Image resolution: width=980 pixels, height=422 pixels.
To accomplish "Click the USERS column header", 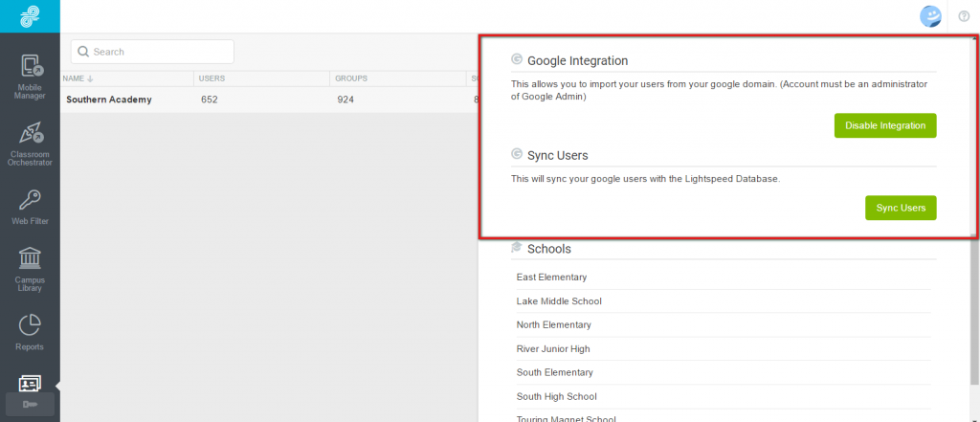I will 212,78.
